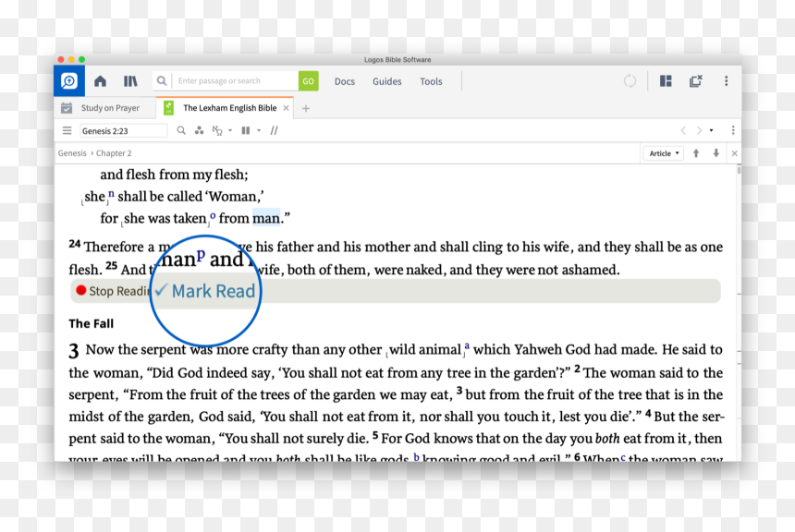Open the navigation history dropdown arrow
The height and width of the screenshot is (532, 795).
[712, 131]
